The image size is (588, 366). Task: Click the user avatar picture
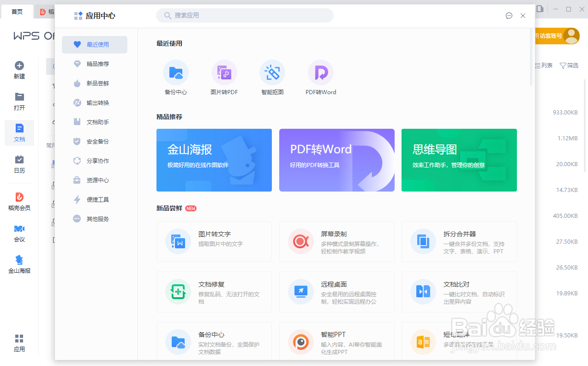pos(571,36)
